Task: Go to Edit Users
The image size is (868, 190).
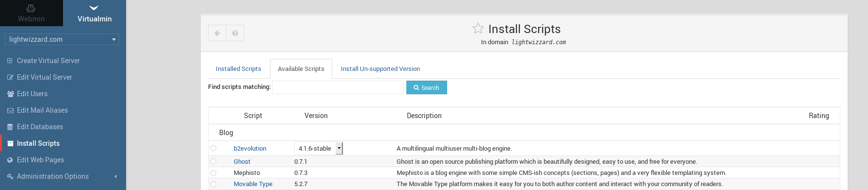Action: tap(32, 94)
